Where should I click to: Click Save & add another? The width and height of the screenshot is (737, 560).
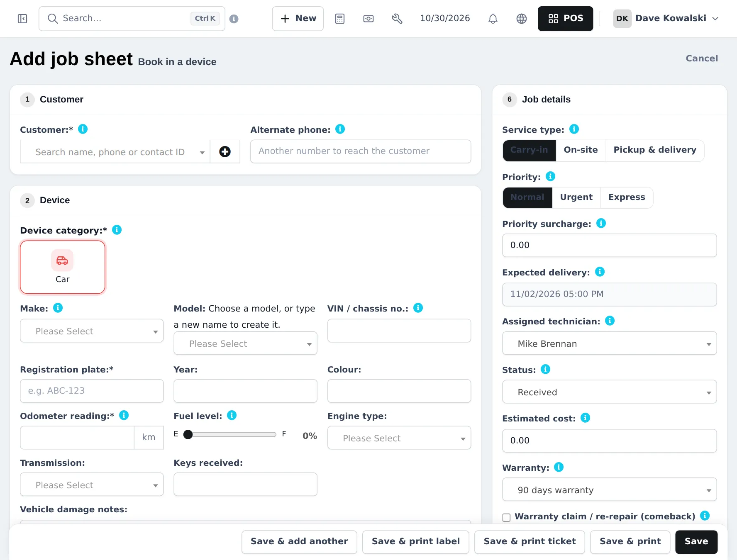pyautogui.click(x=299, y=542)
